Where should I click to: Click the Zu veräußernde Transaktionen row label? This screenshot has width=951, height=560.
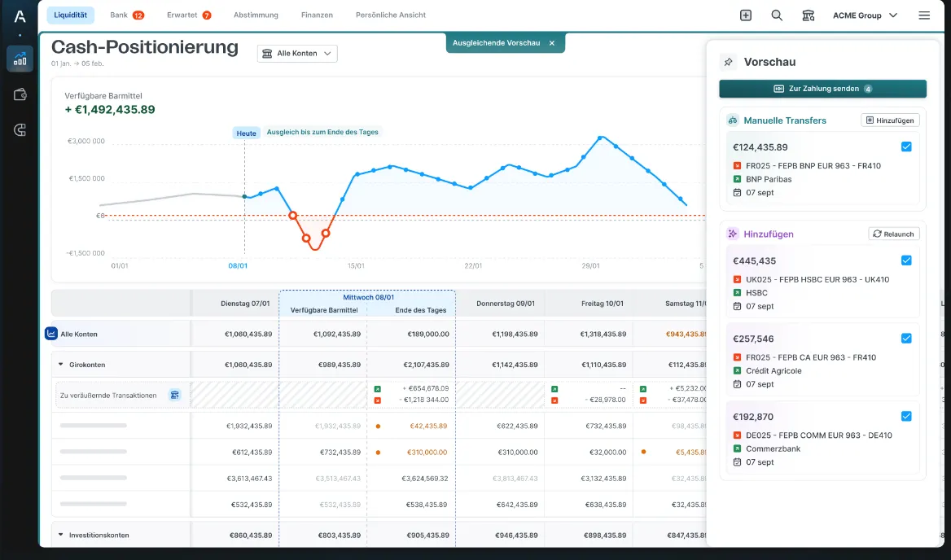pos(108,395)
